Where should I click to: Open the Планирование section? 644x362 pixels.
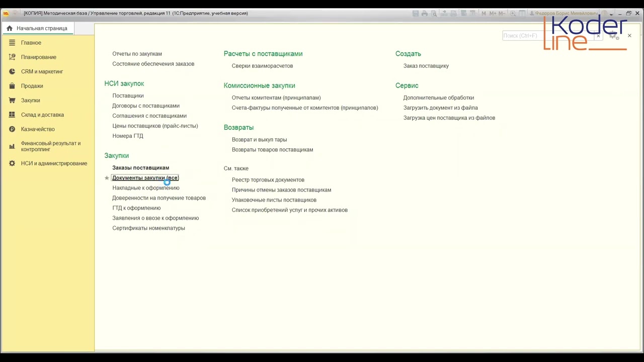point(38,57)
